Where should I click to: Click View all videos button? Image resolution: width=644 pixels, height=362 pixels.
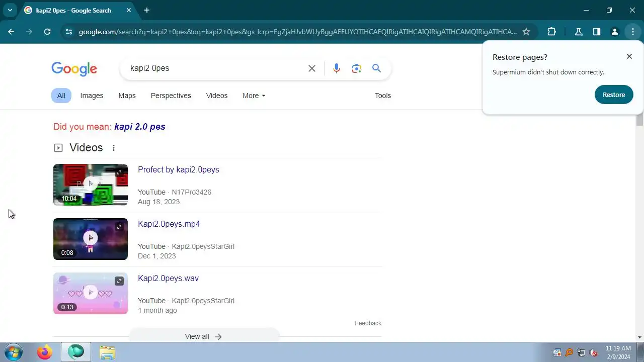(x=204, y=336)
